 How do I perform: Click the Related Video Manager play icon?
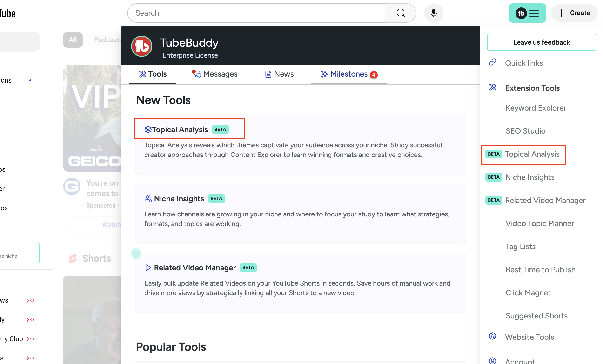[148, 268]
